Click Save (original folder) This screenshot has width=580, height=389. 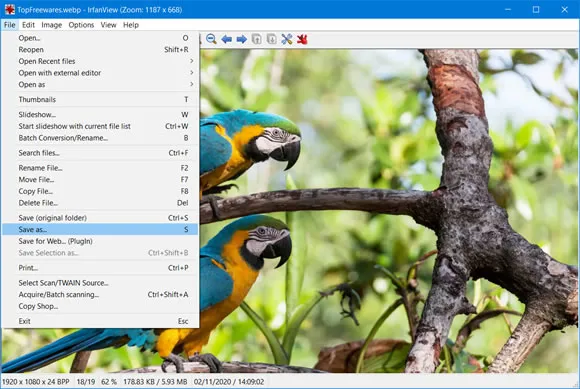(100, 218)
